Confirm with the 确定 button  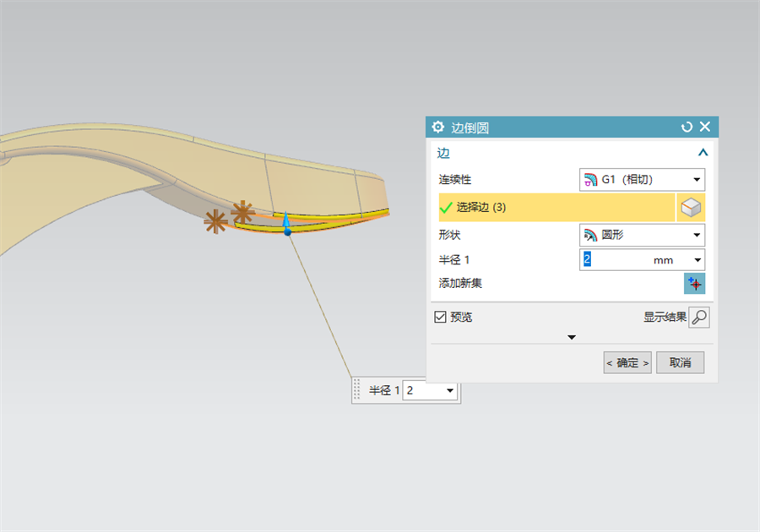[627, 362]
